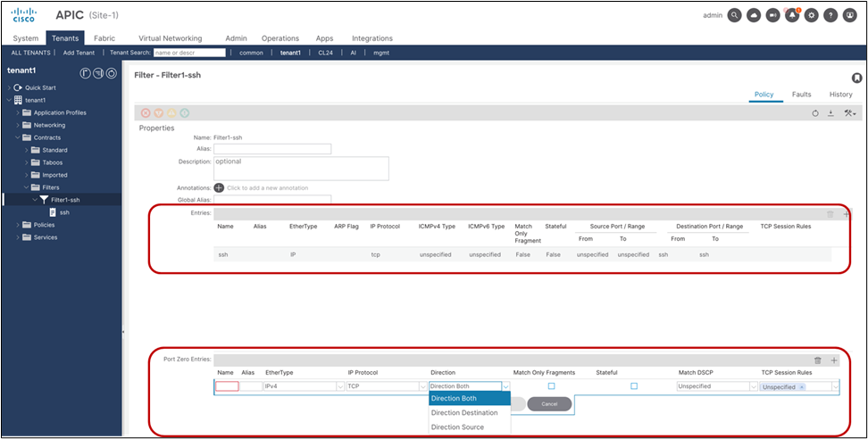868x439 pixels.
Task: Click the refresh icon in policy toolbar
Action: [815, 113]
